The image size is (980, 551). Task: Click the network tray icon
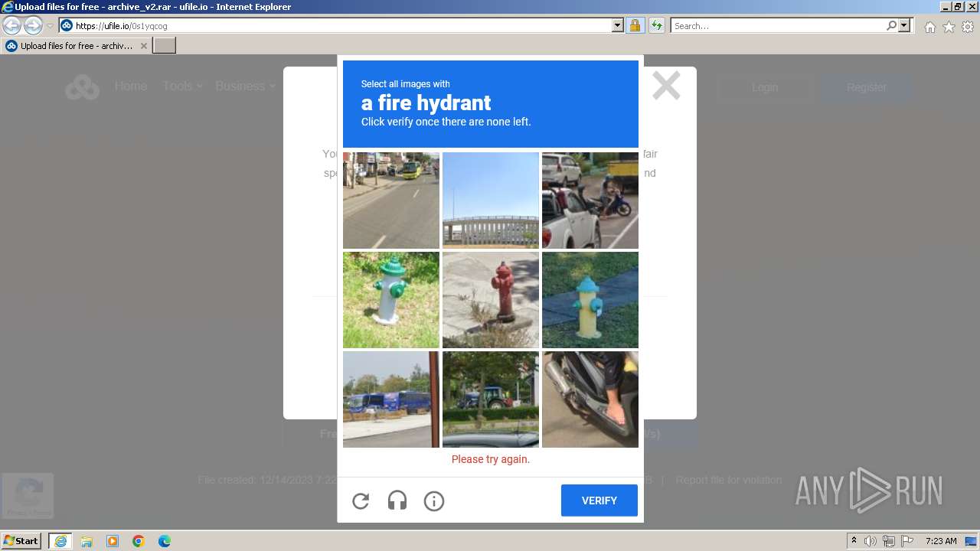889,541
